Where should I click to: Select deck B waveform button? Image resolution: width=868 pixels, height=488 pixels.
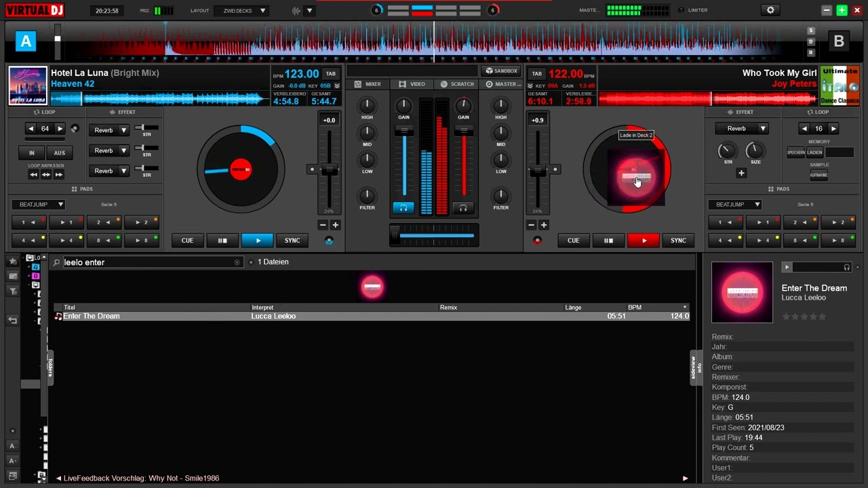(839, 41)
